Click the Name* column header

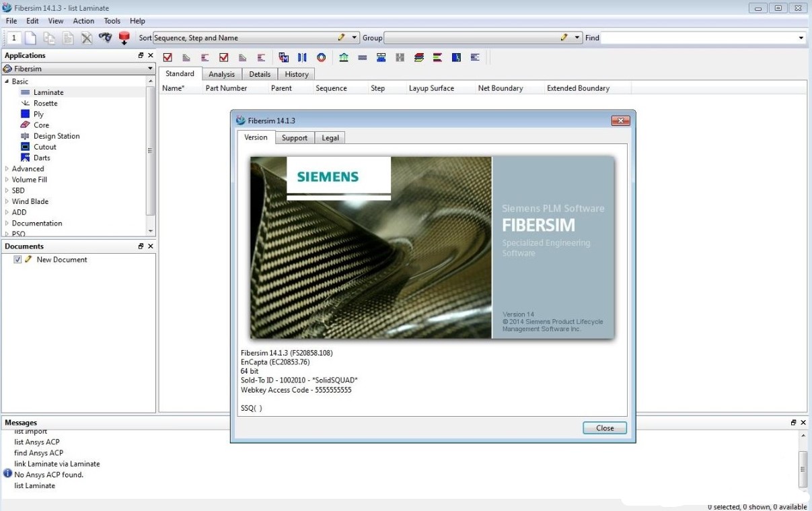point(174,88)
